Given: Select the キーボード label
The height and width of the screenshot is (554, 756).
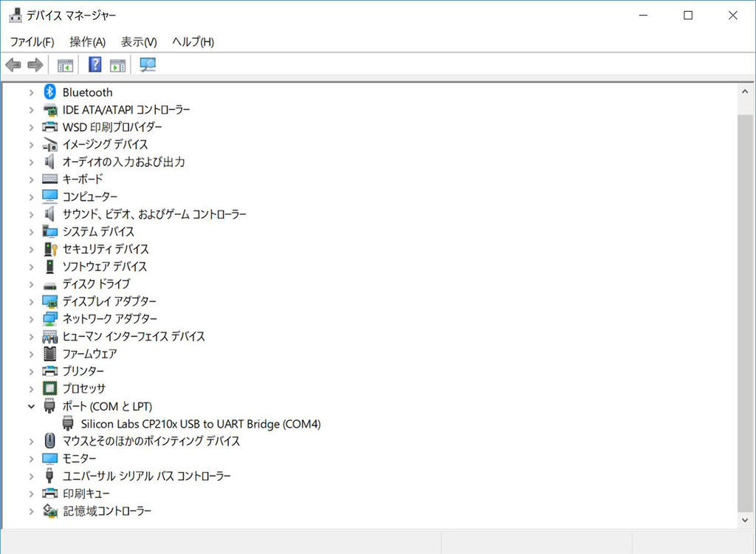Looking at the screenshot, I should coord(83,179).
